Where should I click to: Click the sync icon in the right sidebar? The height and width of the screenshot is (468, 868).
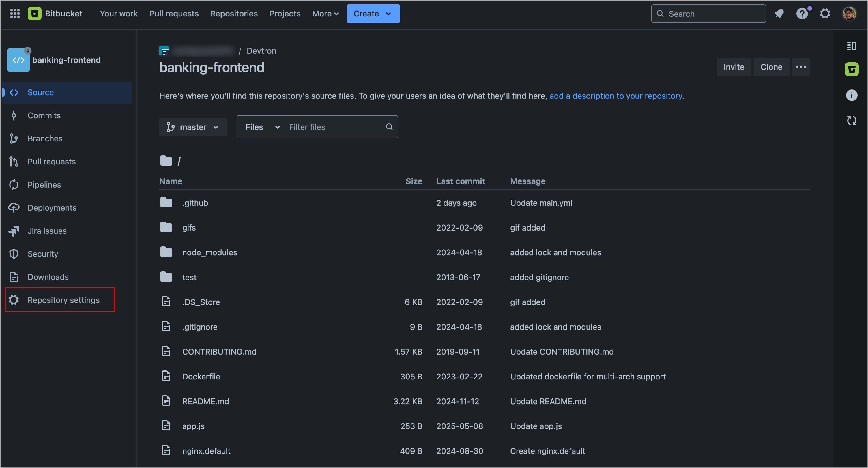[x=852, y=121]
